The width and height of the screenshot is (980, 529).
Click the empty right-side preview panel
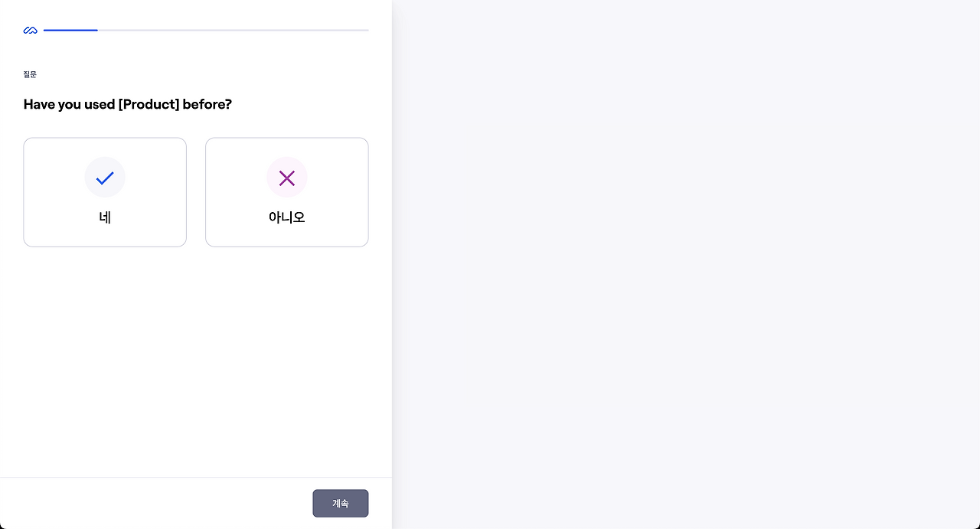685,264
